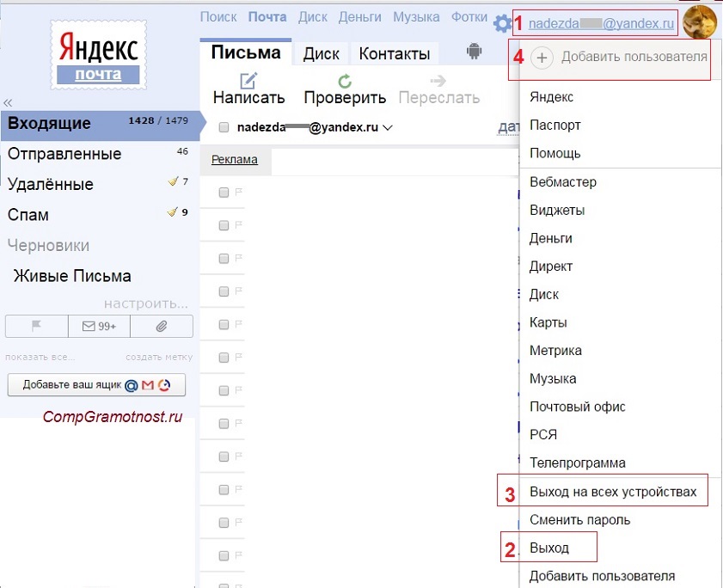Select Метрика in the account menu
This screenshot has width=723, height=588.
pos(555,351)
